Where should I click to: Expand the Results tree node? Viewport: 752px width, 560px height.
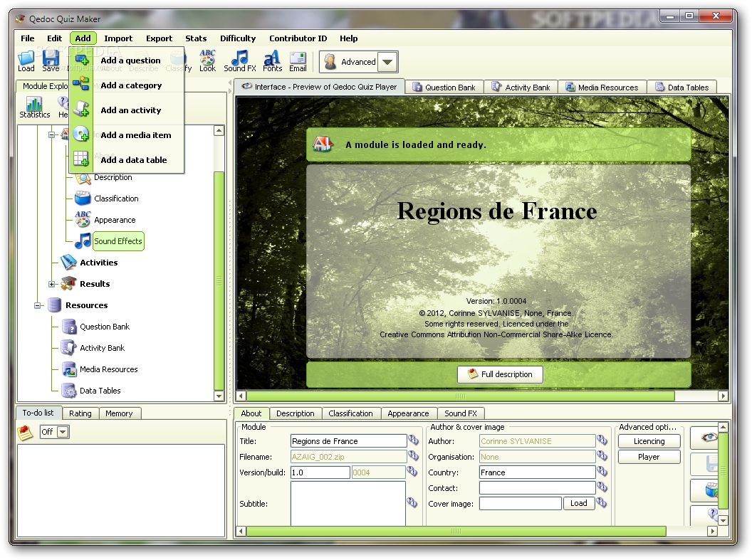(52, 284)
